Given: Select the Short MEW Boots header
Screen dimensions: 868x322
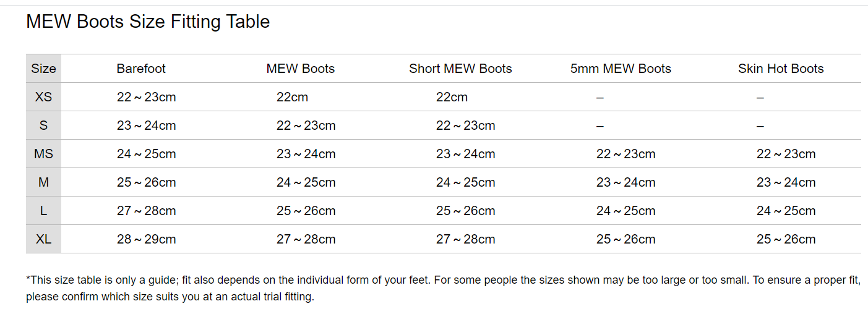Looking at the screenshot, I should [x=460, y=69].
